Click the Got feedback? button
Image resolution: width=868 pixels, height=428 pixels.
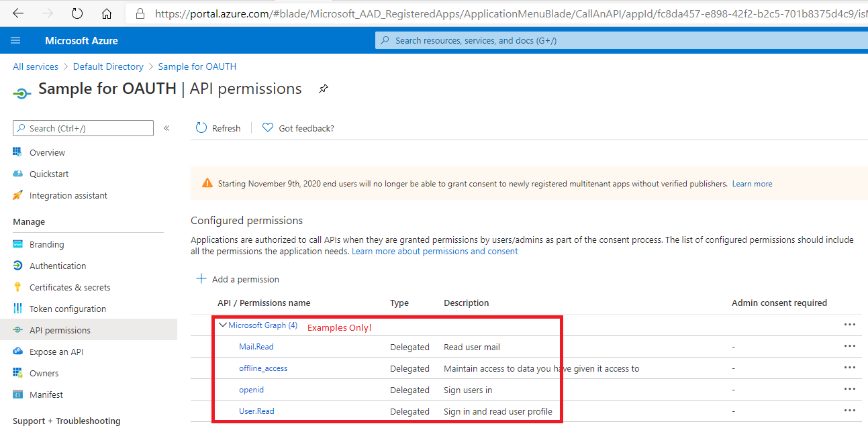[298, 128]
